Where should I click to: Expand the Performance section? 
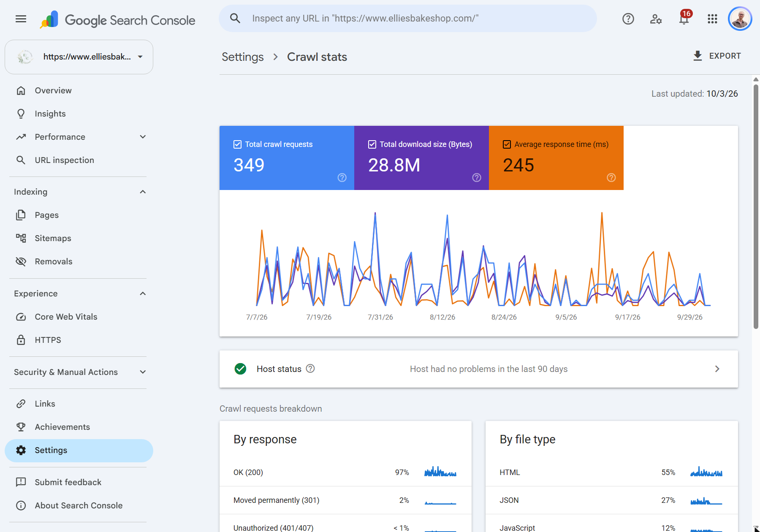[x=143, y=137]
